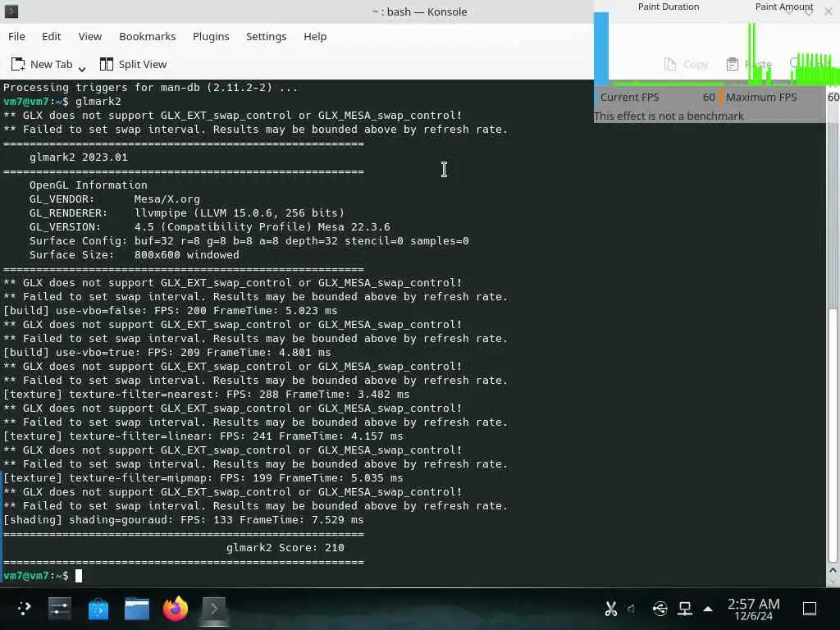This screenshot has height=630, width=840.
Task: Click the terminal prompt at the bottom
Action: click(x=43, y=575)
